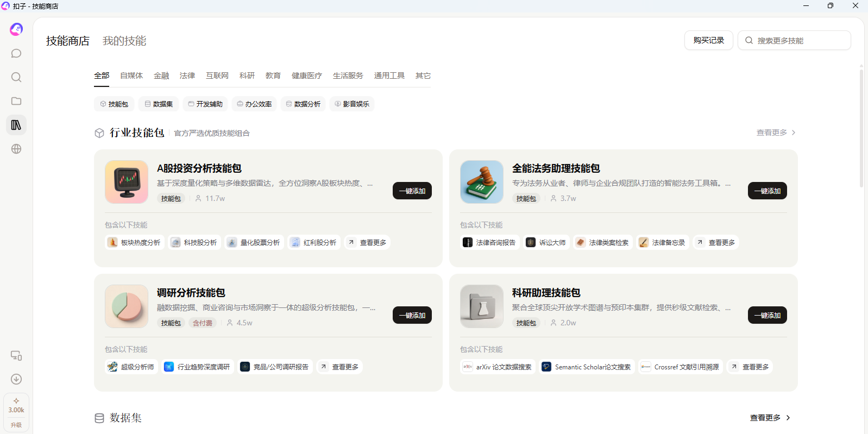Open the folder icon in left sidebar
Image resolution: width=868 pixels, height=434 pixels.
pyautogui.click(x=16, y=101)
